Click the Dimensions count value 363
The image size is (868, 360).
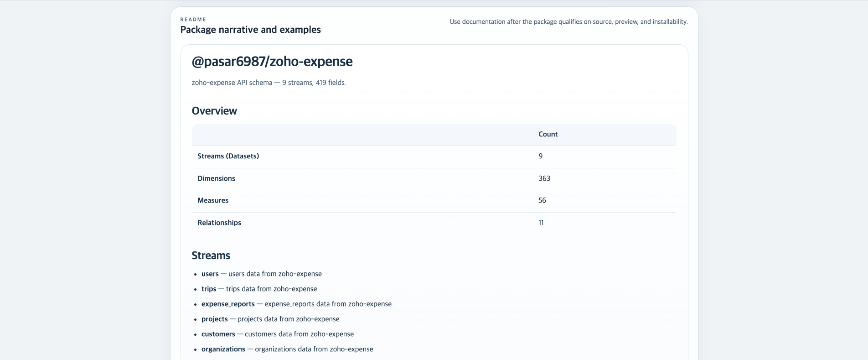pyautogui.click(x=544, y=178)
